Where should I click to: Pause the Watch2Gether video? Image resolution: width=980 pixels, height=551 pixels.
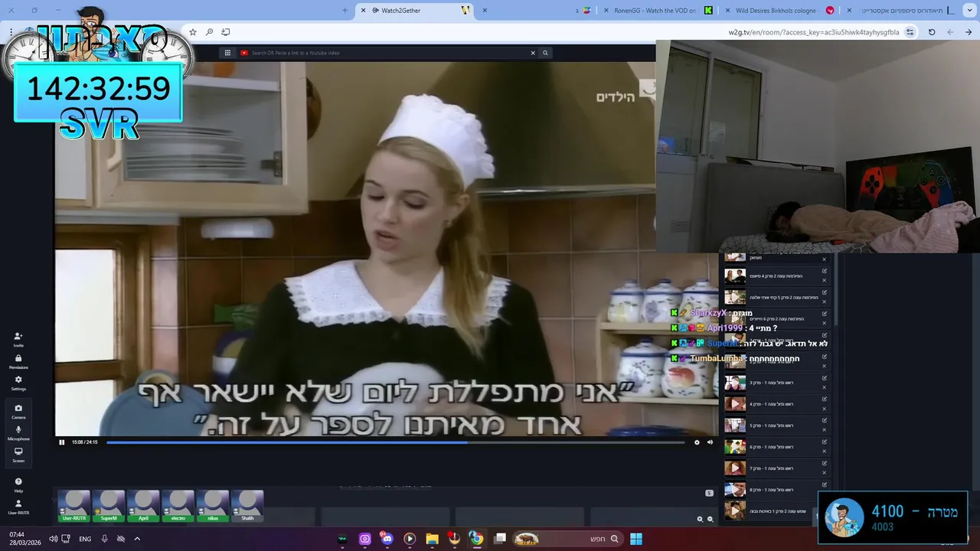tap(62, 442)
